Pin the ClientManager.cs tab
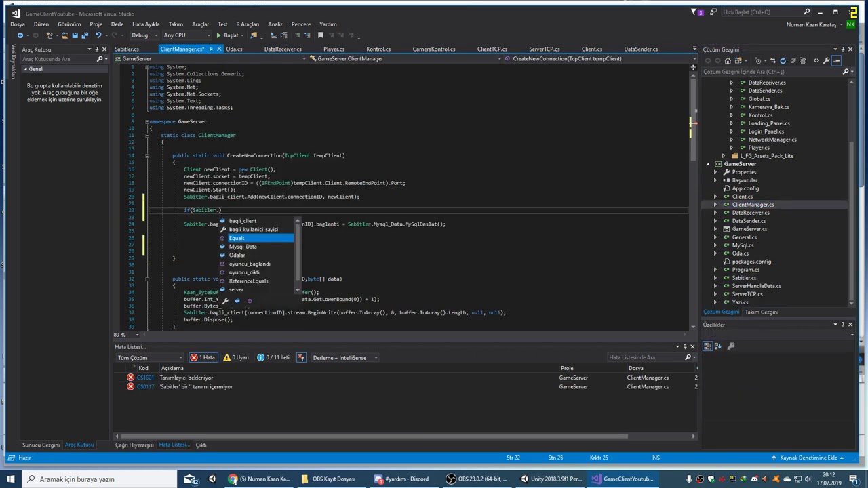The image size is (868, 488). tap(211, 49)
